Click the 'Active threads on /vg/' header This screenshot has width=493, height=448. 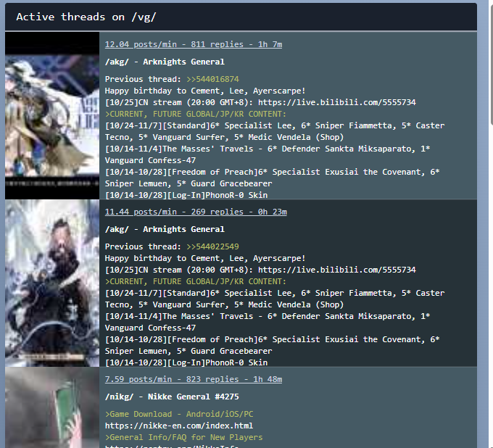(86, 17)
